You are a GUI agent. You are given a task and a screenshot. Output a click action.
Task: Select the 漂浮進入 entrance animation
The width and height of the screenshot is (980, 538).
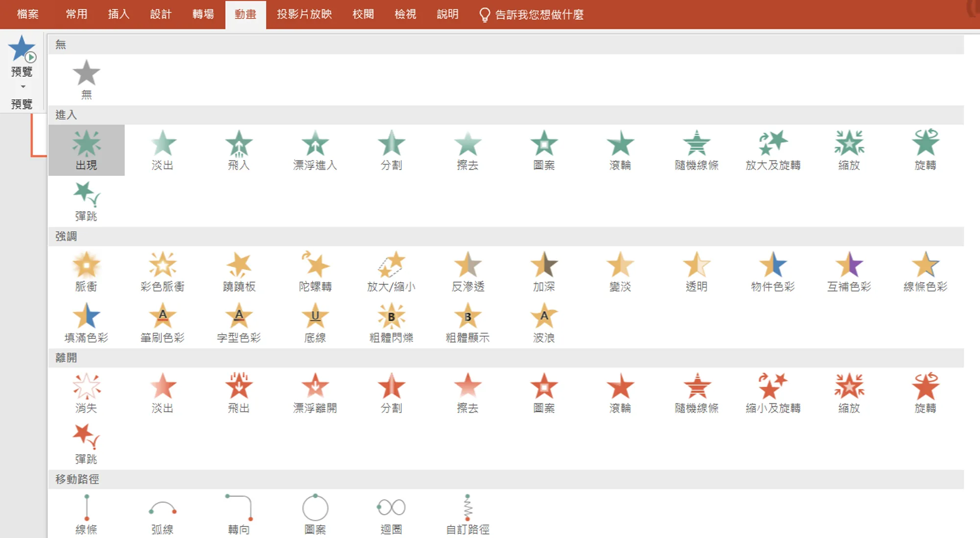pyautogui.click(x=315, y=150)
